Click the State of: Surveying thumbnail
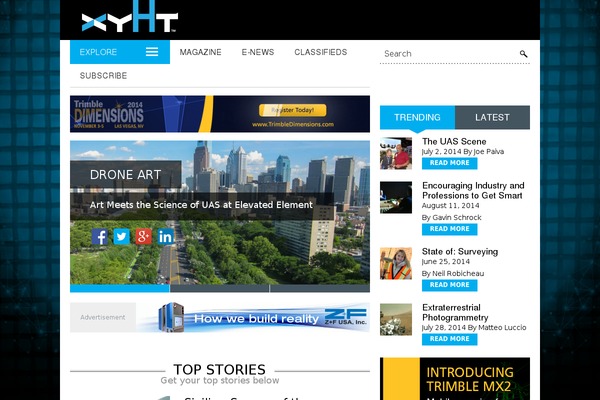 point(396,263)
